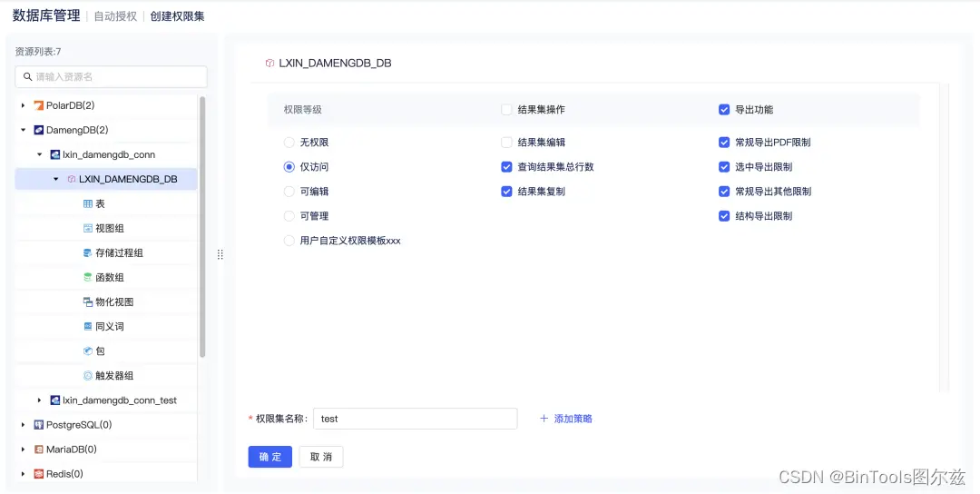Select the 可管理 radio option
Screen dimensions: 980x494
pyautogui.click(x=289, y=216)
